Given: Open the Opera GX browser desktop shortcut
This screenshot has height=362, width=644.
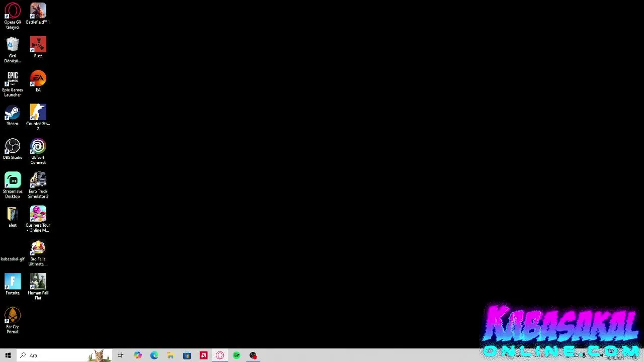Looking at the screenshot, I should point(13,16).
